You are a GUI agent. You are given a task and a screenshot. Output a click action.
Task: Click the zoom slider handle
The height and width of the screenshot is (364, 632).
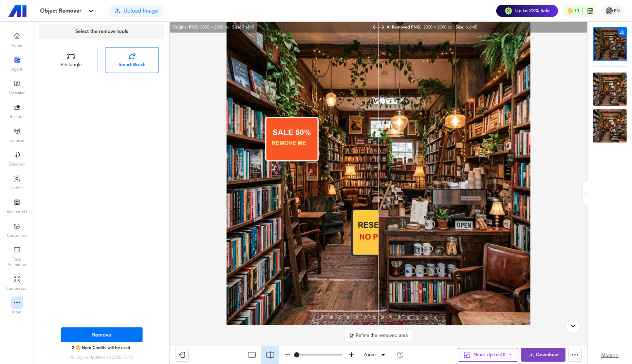coord(297,355)
